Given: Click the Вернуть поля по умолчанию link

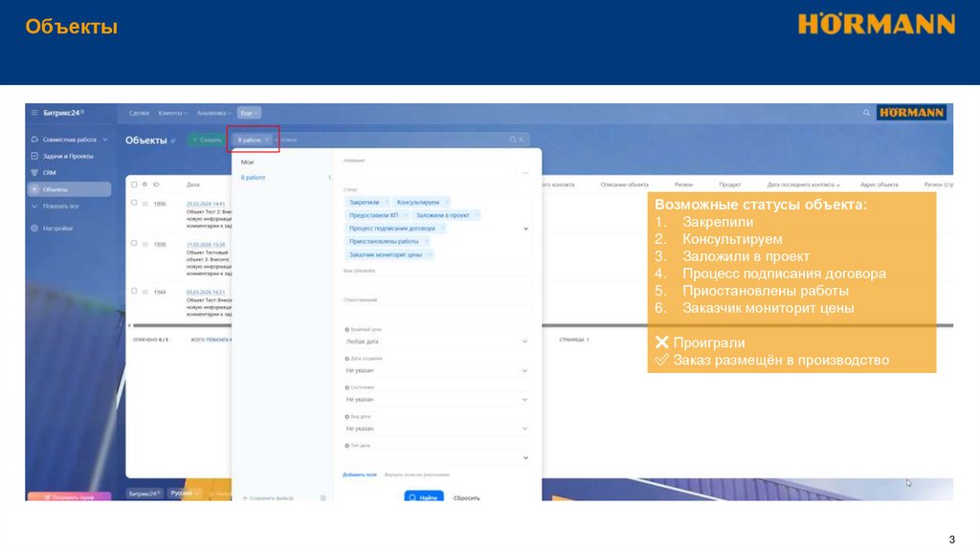Looking at the screenshot, I should (x=417, y=474).
